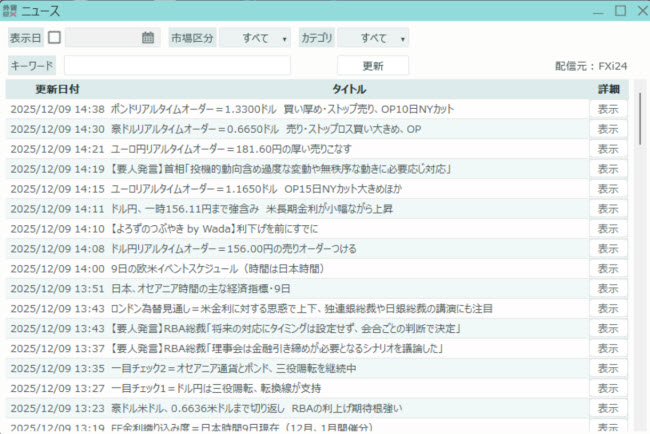Click the 2025/12/09 13:35 timestamp
This screenshot has height=434, width=650.
pyautogui.click(x=58, y=369)
